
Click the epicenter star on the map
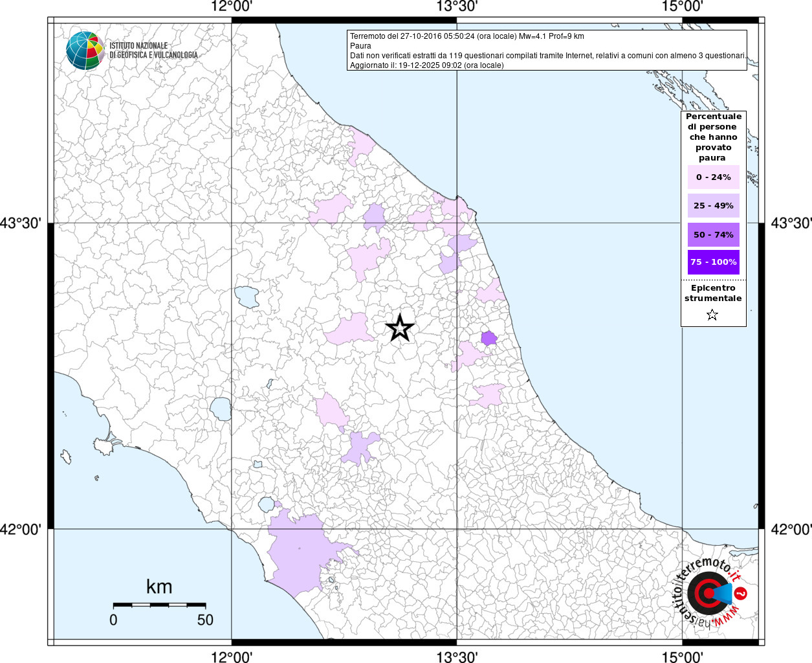[x=400, y=328]
